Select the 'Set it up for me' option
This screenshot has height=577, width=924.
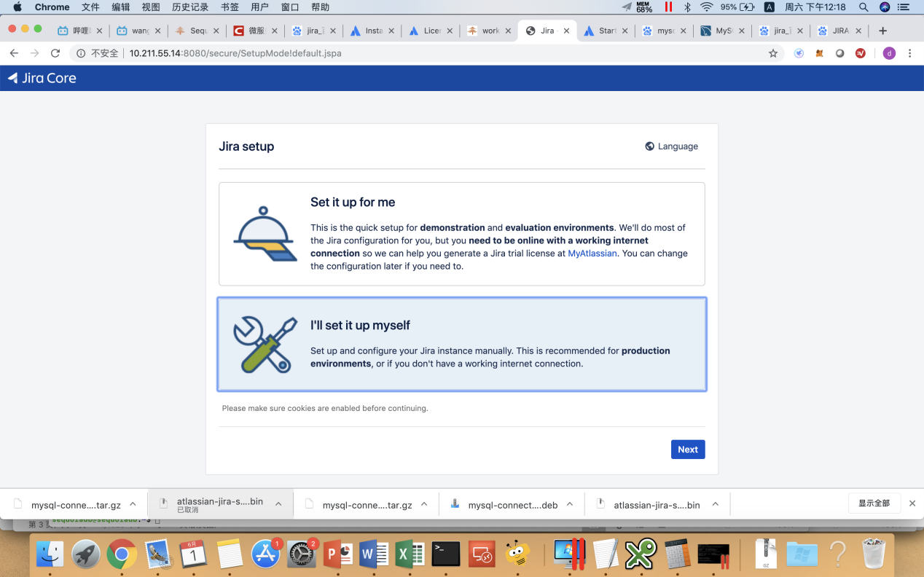[x=462, y=234]
